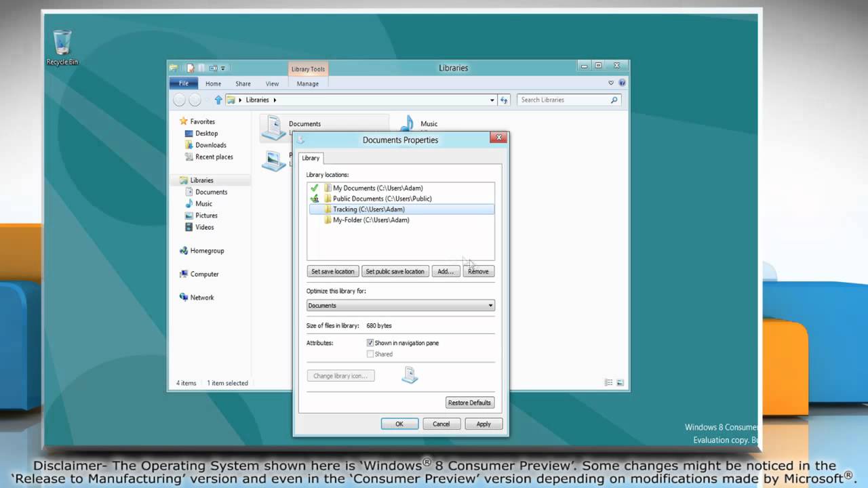Select Tracking (C:\Users\Adam) in library locations
This screenshot has width=868, height=488.
coord(401,209)
